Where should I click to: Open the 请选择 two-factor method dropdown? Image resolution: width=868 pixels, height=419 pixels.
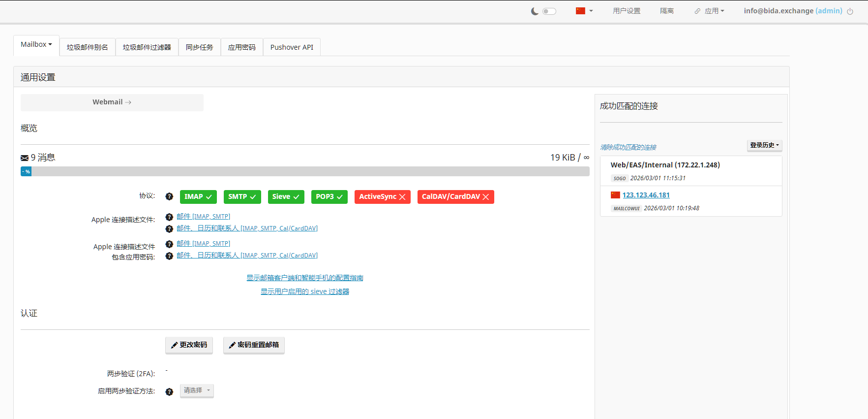point(197,390)
